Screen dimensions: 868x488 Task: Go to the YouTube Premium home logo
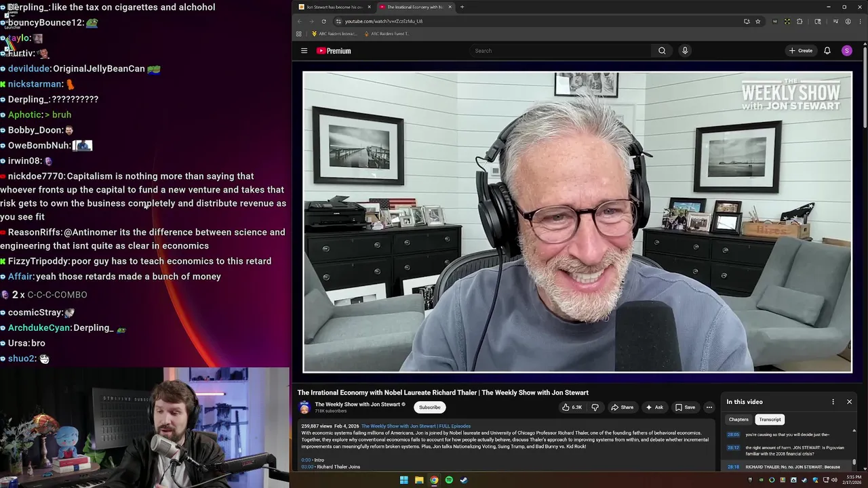(x=334, y=51)
